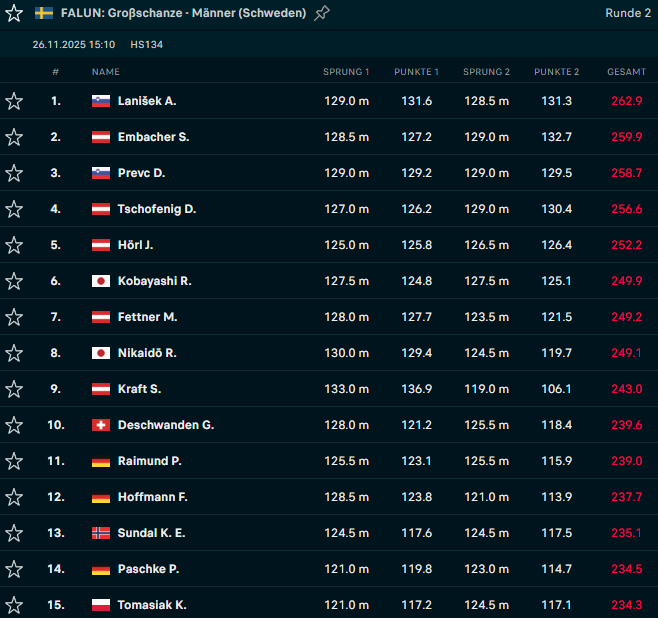
Task: Click the Japanese flag beside Nikaidō R.
Action: pos(100,353)
